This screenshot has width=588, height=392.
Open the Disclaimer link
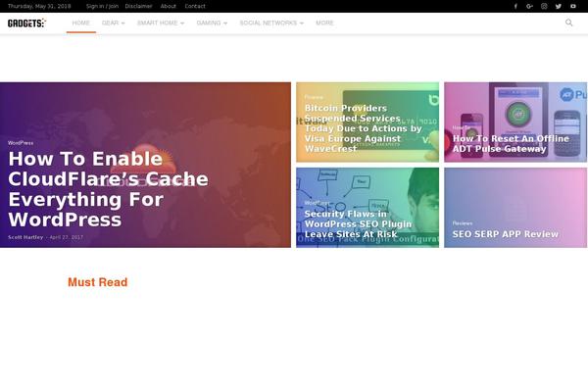[138, 6]
